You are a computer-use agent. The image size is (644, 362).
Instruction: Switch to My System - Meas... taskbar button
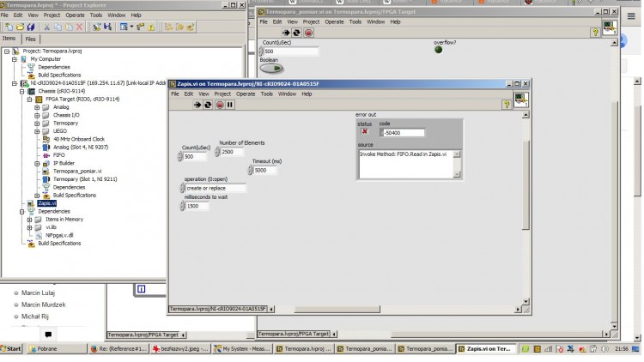(242, 349)
